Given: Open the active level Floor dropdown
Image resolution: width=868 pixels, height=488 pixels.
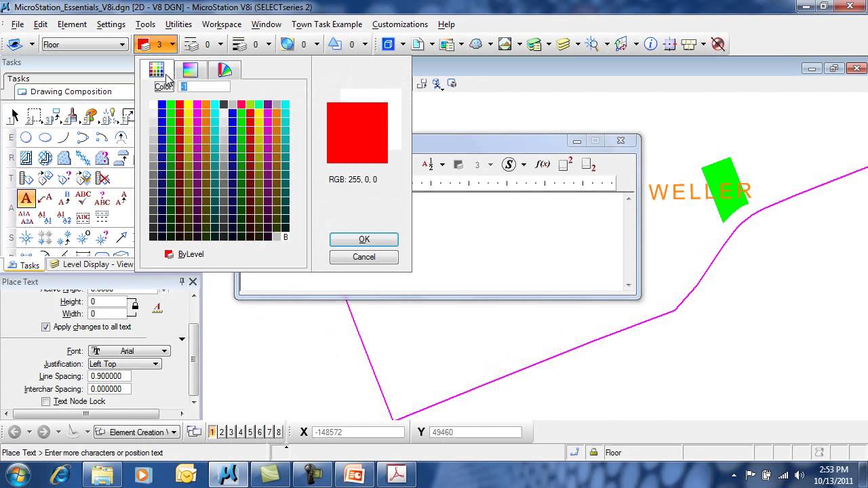Looking at the screenshot, I should pyautogui.click(x=85, y=45).
